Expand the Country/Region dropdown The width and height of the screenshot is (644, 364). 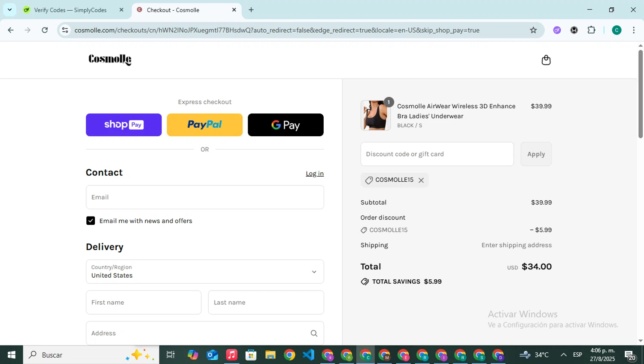(x=205, y=272)
